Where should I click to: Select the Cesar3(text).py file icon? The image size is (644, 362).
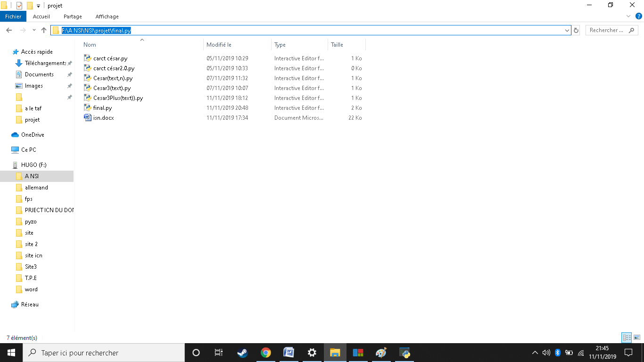(x=87, y=88)
